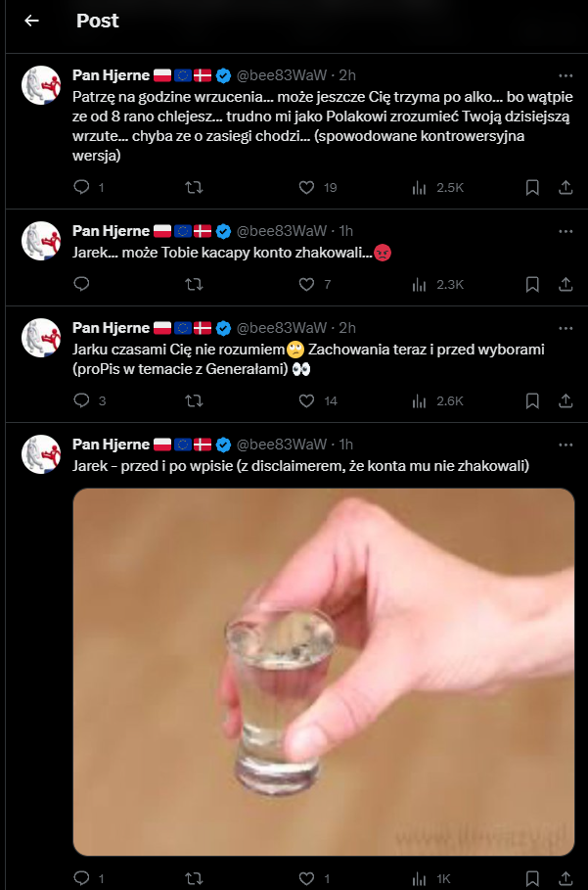Screen dimensions: 588x890
Task: Repost the first post about 'godzine wrzucenia'
Action: point(194,187)
